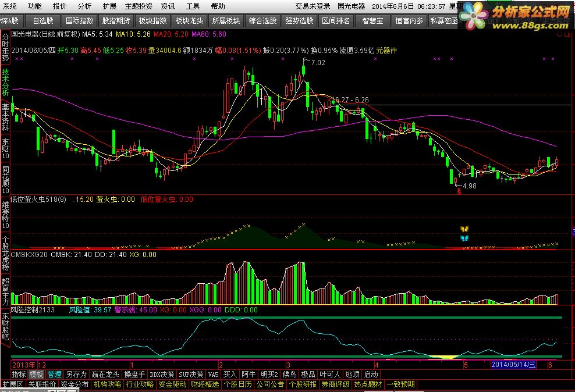575x392 pixels.
Task: Apply the 叶可人 template
Action: point(330,375)
